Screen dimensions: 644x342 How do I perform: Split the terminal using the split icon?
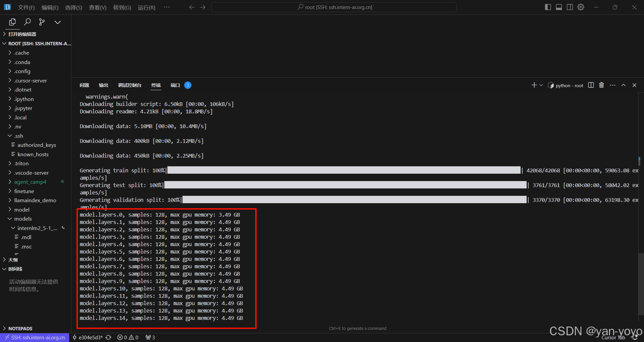point(591,85)
